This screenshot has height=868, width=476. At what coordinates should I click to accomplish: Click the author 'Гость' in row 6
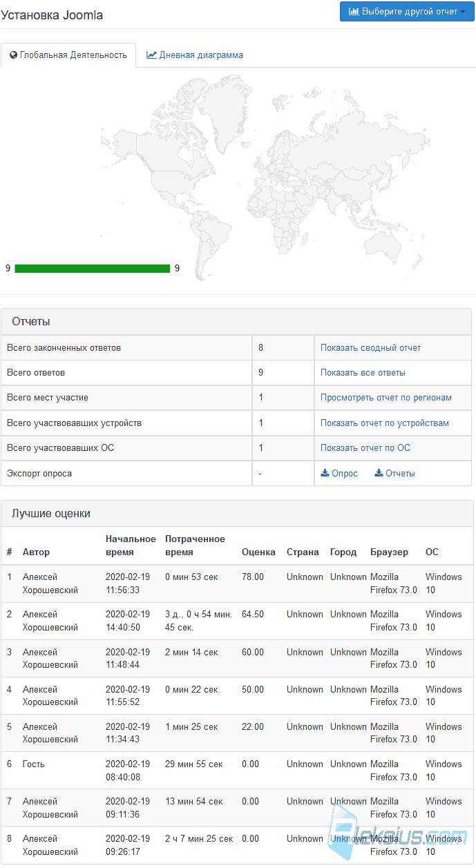tap(35, 764)
